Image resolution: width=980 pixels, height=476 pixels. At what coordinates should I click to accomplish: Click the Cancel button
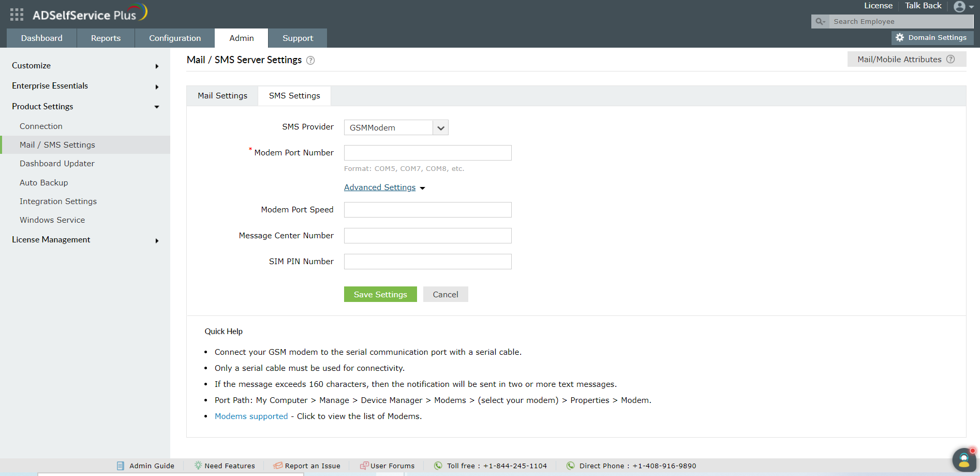pos(446,294)
